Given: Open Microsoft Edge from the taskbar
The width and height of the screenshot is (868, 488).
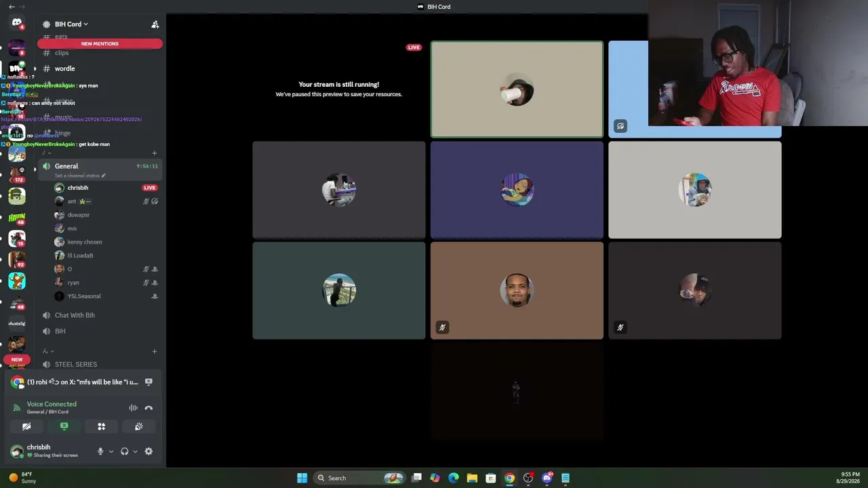Looking at the screenshot, I should tap(454, 478).
